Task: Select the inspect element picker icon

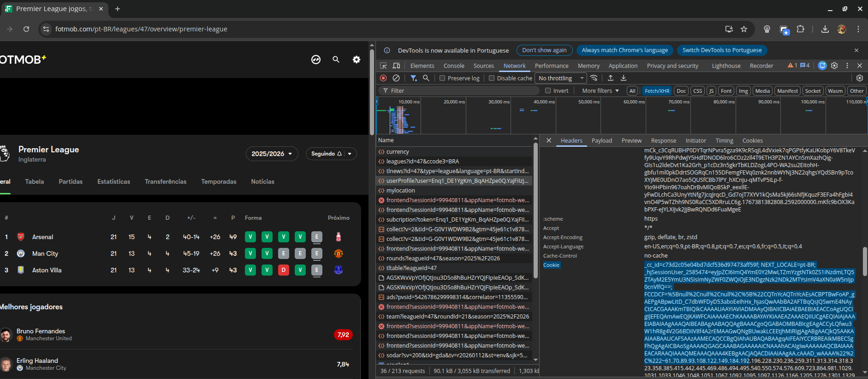Action: coord(383,66)
